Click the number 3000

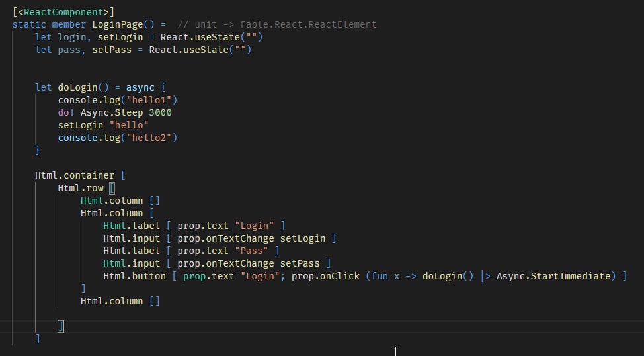click(160, 112)
